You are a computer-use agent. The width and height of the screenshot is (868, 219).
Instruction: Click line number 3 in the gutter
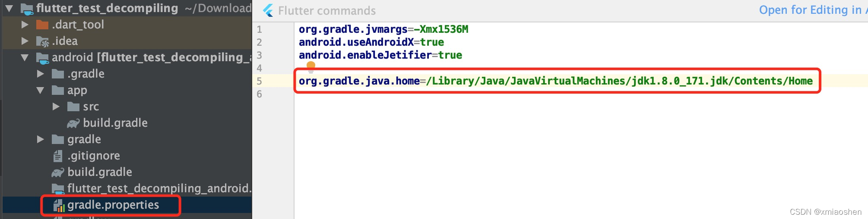pos(259,55)
